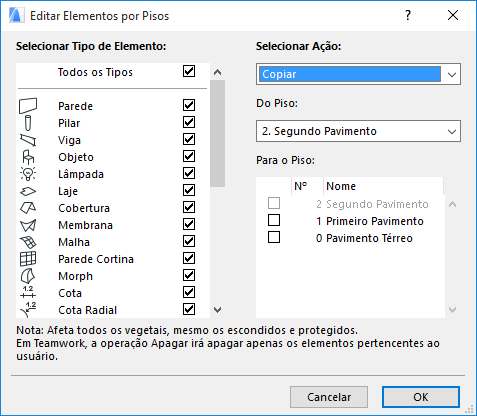The image size is (477, 416).
Task: Click the Cota Radial icon
Action: tap(28, 310)
